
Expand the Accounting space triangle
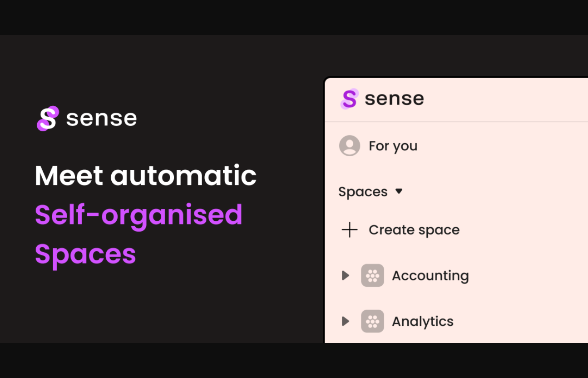pos(345,275)
